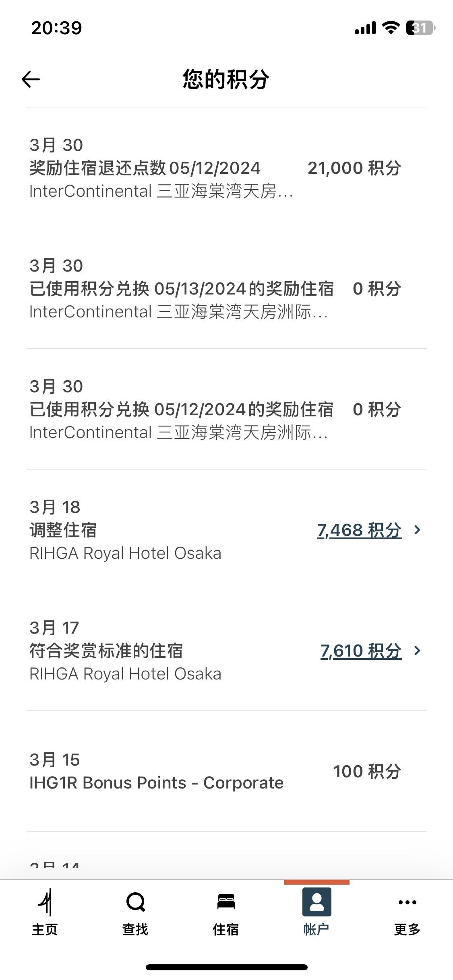Select IHG1R Bonus Points - Corporate entry
Screen dimensions: 453x980
[x=226, y=771]
